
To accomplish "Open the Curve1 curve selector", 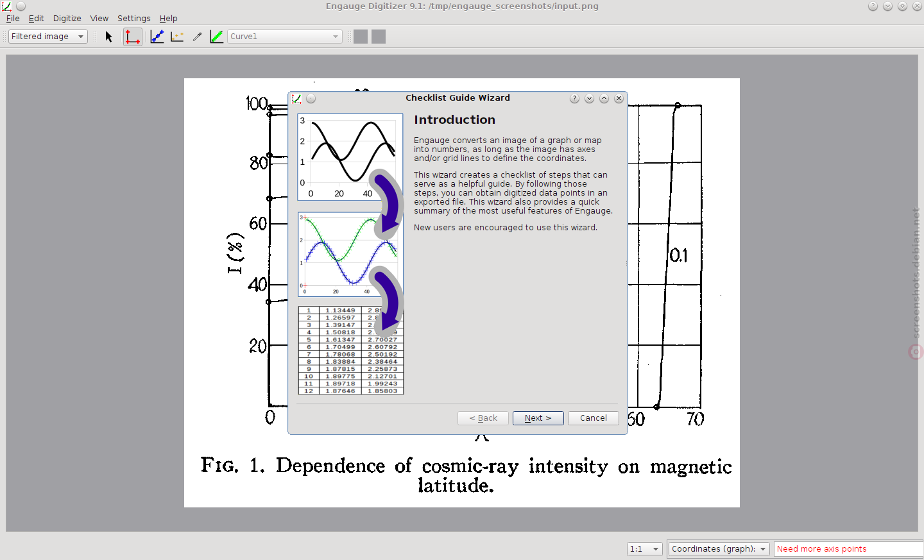I will [284, 37].
